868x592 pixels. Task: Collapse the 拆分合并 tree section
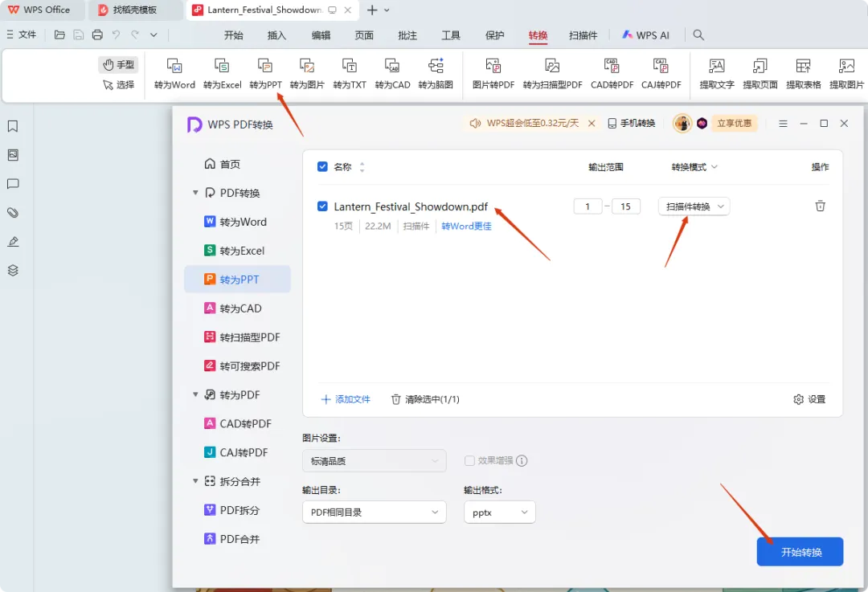pos(195,481)
